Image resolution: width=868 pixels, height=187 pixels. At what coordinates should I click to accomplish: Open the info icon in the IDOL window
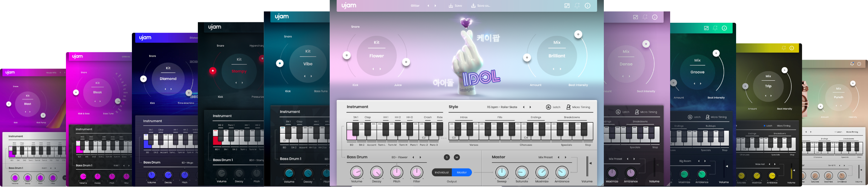pyautogui.click(x=588, y=6)
